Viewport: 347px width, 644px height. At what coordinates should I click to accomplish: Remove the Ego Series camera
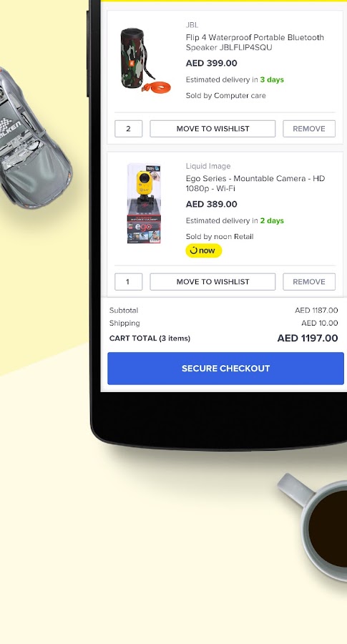pos(309,282)
